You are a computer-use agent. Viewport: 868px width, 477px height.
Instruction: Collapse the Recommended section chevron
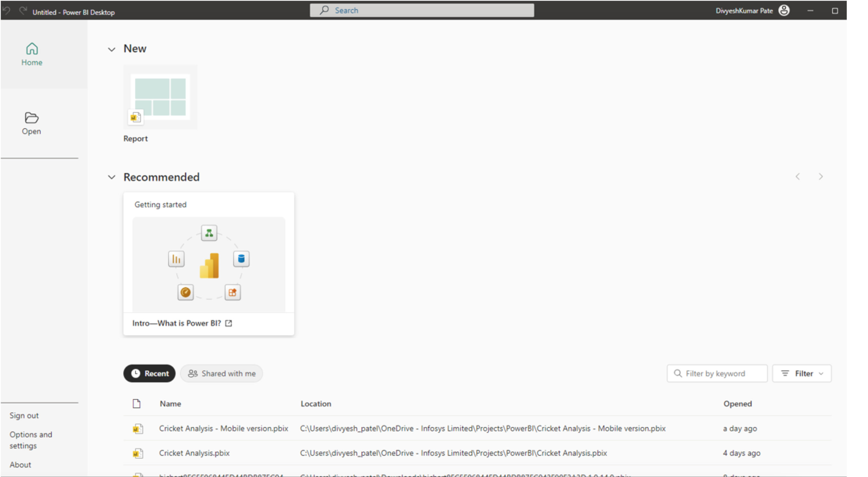pyautogui.click(x=111, y=177)
